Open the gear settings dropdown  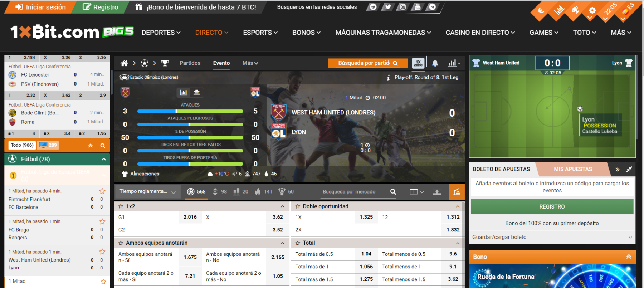[592, 11]
